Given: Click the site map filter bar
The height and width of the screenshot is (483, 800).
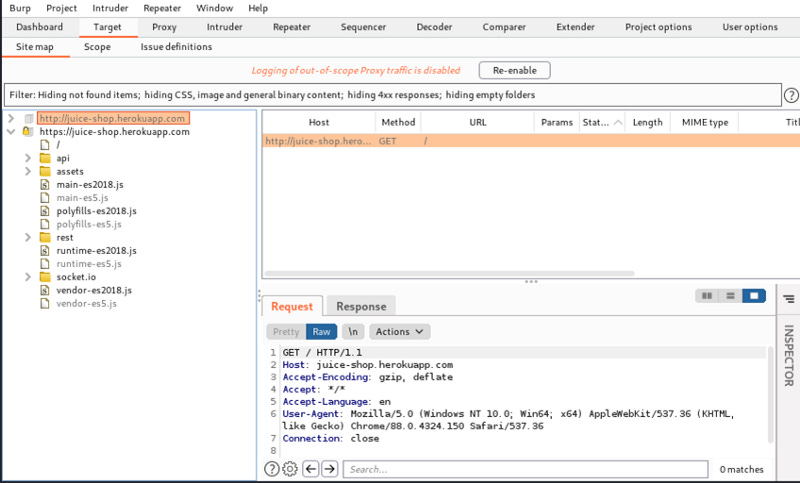Looking at the screenshot, I should pyautogui.click(x=392, y=95).
